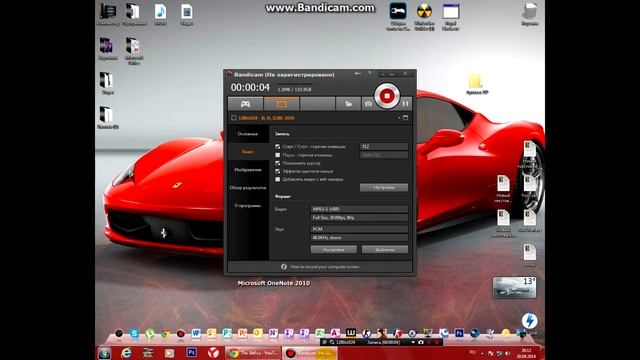This screenshot has height=360, width=640.
Task: Click the Bandicam red icon in the dock
Action: click(181, 333)
